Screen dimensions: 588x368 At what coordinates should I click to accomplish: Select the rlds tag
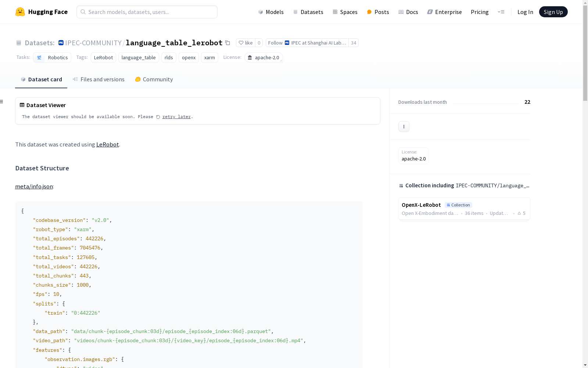pyautogui.click(x=169, y=57)
